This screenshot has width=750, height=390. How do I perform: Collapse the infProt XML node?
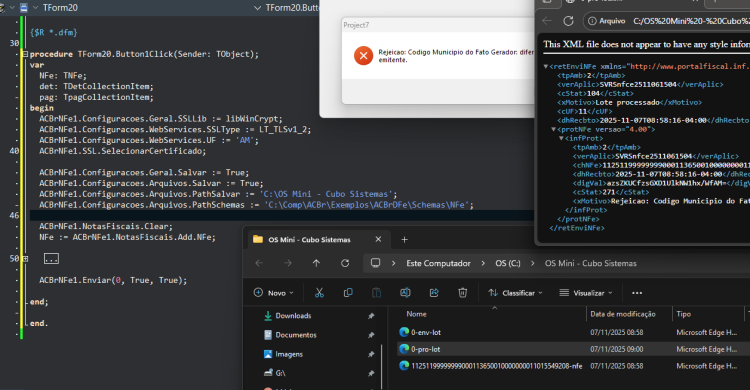point(561,138)
